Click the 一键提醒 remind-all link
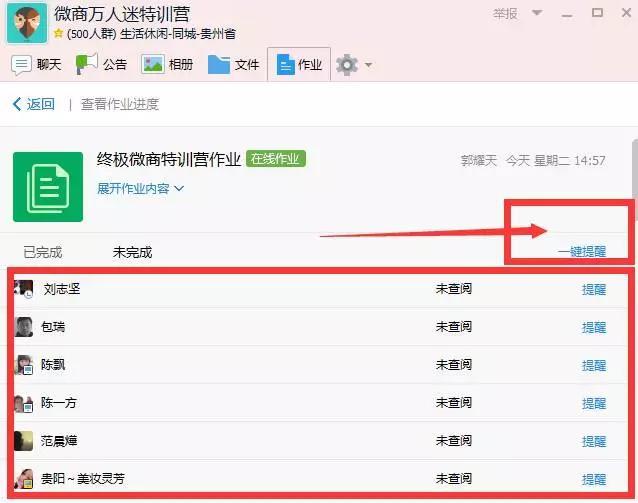 [582, 252]
